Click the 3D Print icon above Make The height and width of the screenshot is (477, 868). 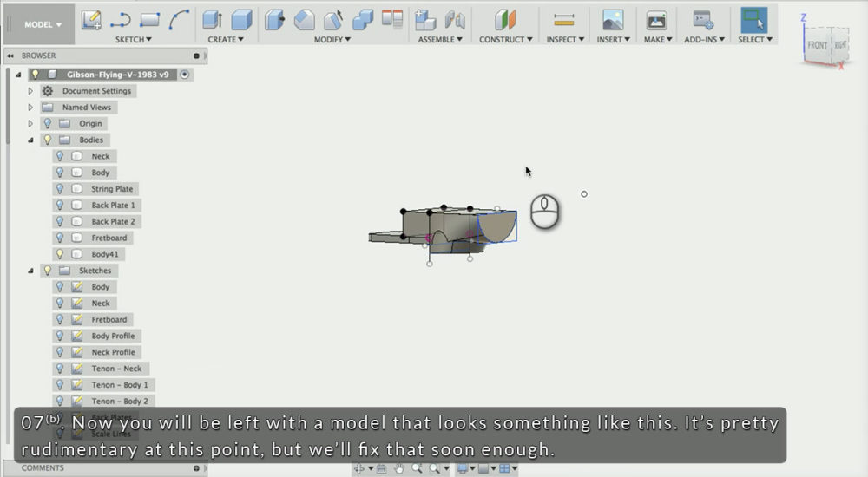[x=656, y=19]
